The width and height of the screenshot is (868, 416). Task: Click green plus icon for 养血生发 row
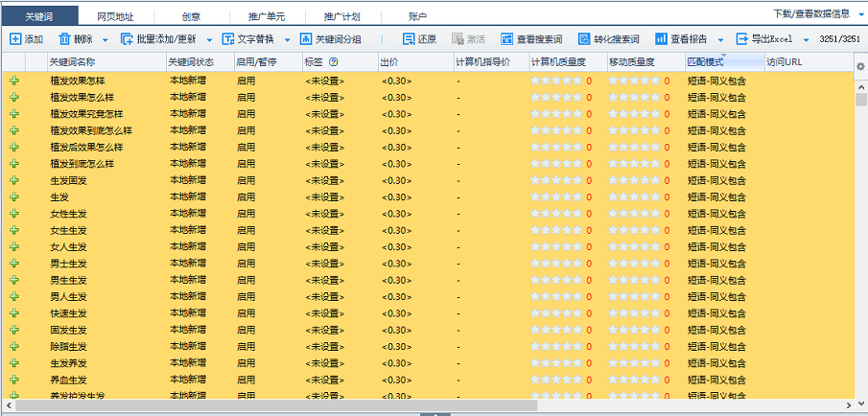coord(14,380)
